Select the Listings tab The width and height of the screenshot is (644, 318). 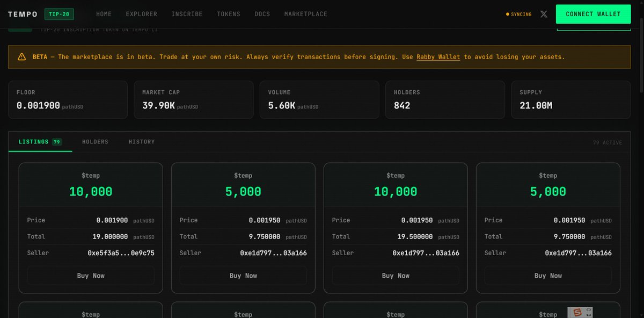point(40,142)
